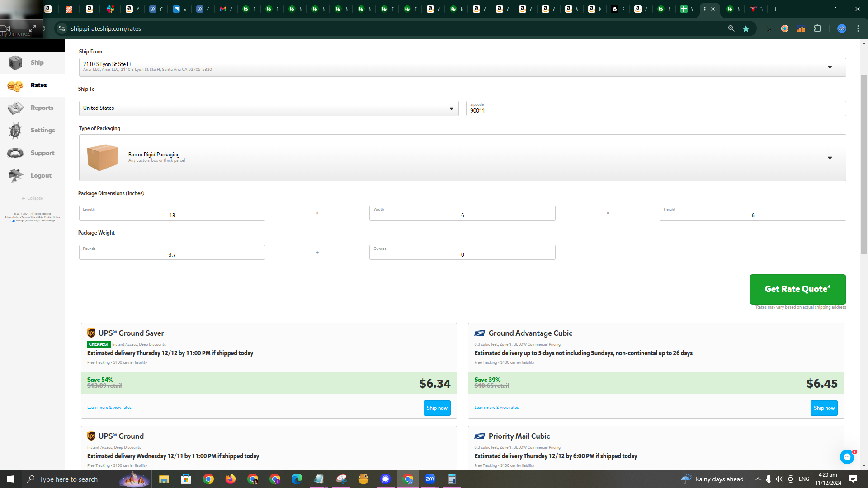This screenshot has width=868, height=488.
Task: Open Settings ship wheel in sidebar
Action: [15, 131]
